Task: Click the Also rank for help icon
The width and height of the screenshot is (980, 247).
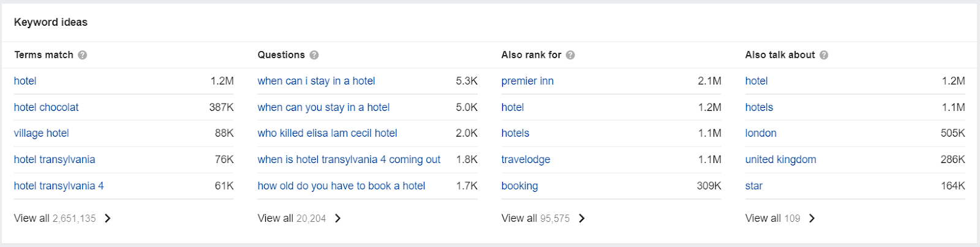Action: pos(570,55)
